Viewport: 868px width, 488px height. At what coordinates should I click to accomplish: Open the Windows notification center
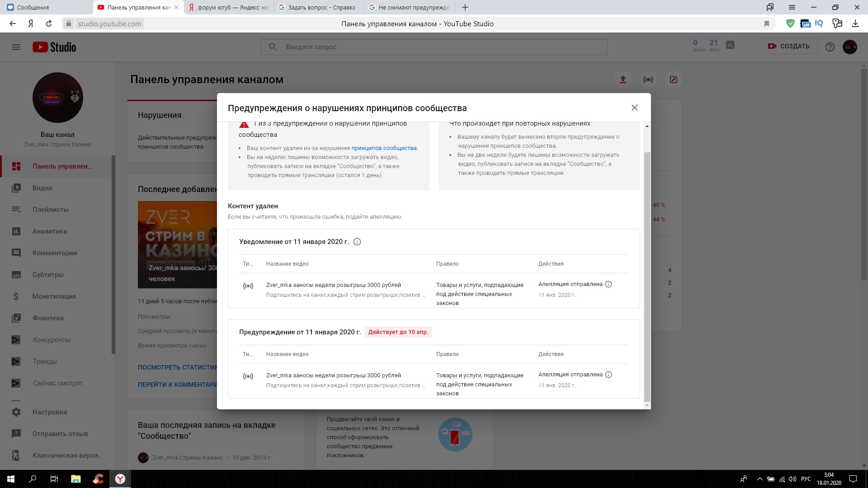[x=853, y=479]
